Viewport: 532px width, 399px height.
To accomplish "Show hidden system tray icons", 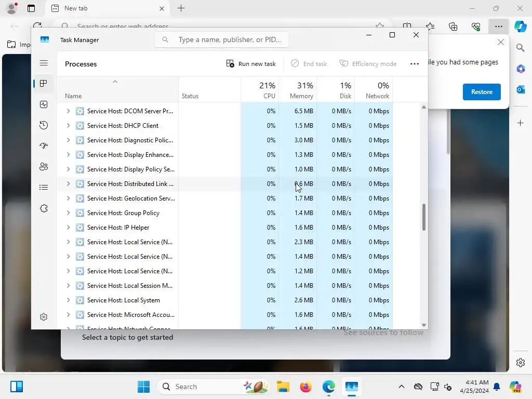I will click(402, 387).
